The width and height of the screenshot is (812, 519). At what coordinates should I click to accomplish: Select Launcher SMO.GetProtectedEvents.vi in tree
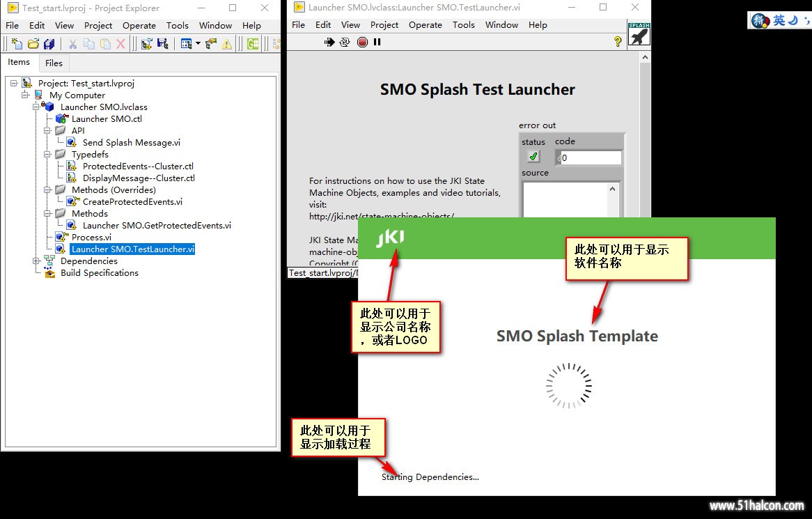[x=157, y=225]
